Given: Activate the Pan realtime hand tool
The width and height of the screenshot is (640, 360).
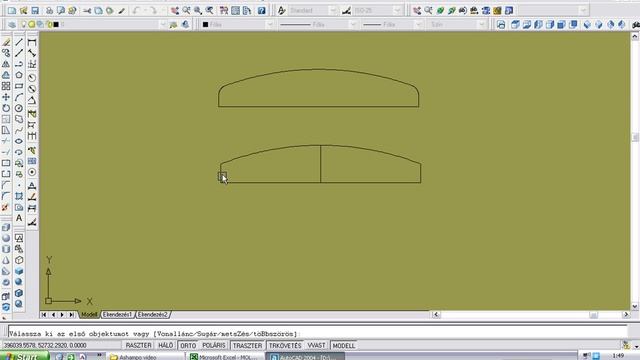Looking at the screenshot, I should point(175,11).
